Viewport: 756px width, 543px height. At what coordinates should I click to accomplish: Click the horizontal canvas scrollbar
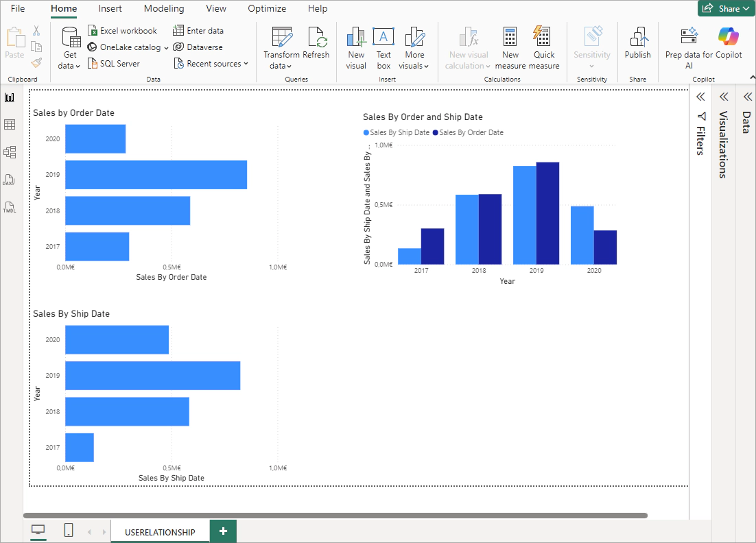coord(335,515)
